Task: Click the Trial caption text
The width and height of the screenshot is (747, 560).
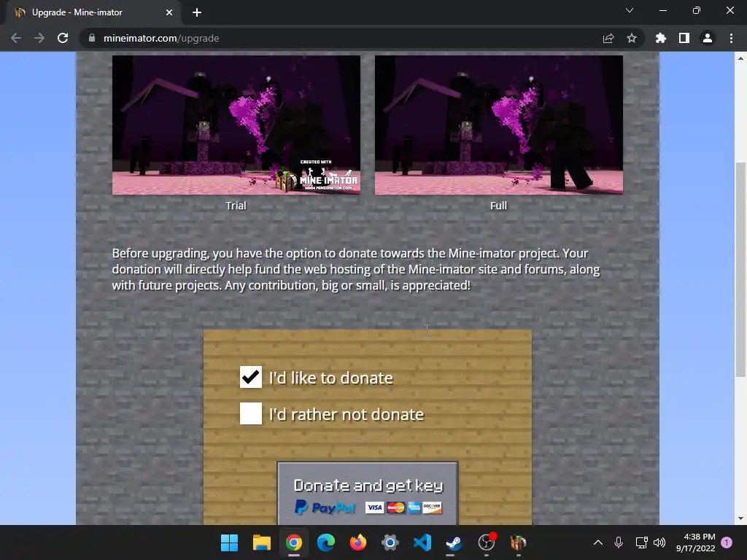Action: click(x=236, y=206)
